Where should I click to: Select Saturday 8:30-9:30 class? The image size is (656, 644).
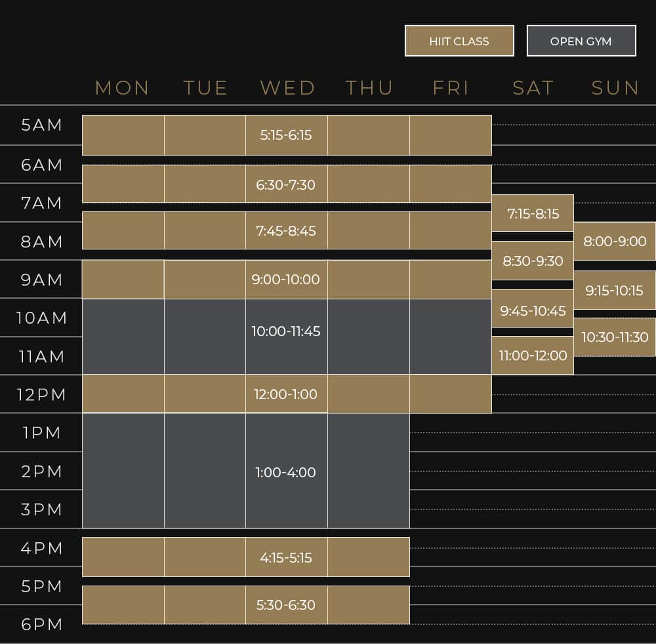pyautogui.click(x=533, y=261)
